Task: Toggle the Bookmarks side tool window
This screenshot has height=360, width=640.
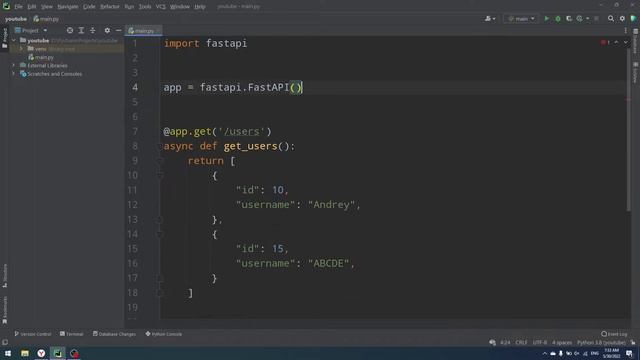Action: tap(5, 310)
